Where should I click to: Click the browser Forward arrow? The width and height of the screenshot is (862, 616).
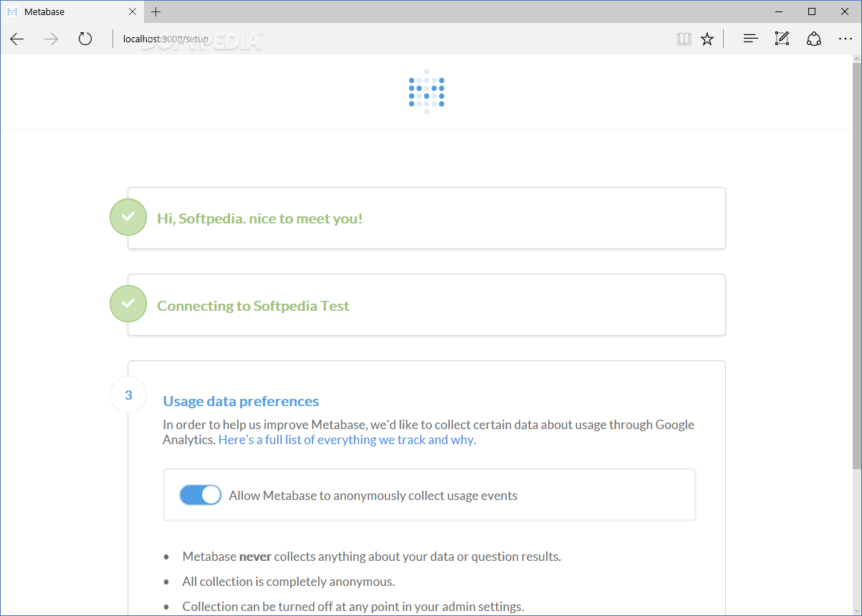pos(51,39)
